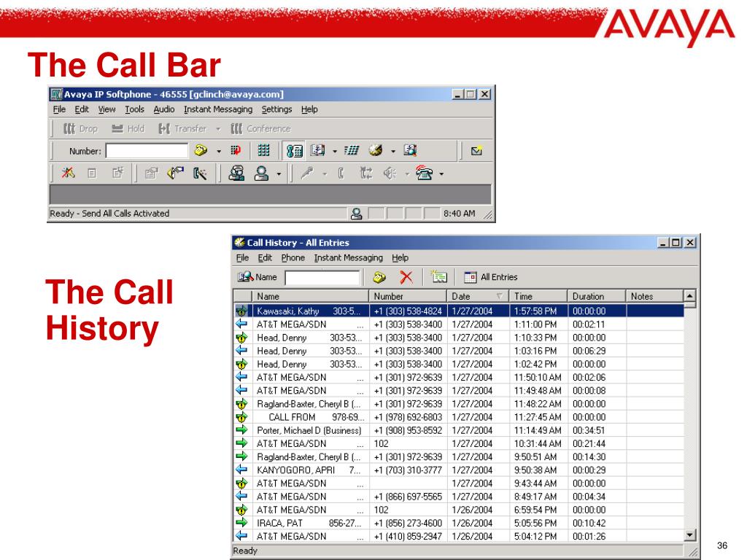The width and height of the screenshot is (747, 560).
Task: Open Instant Messaging menu in Softphone window
Action: click(x=218, y=109)
